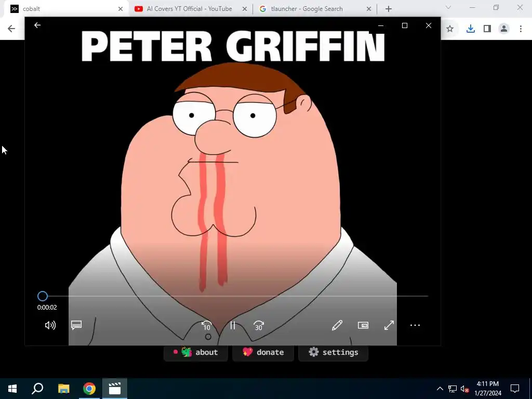Image resolution: width=532 pixels, height=399 pixels.
Task: Open the Chrome profile menu
Action: pyautogui.click(x=504, y=29)
